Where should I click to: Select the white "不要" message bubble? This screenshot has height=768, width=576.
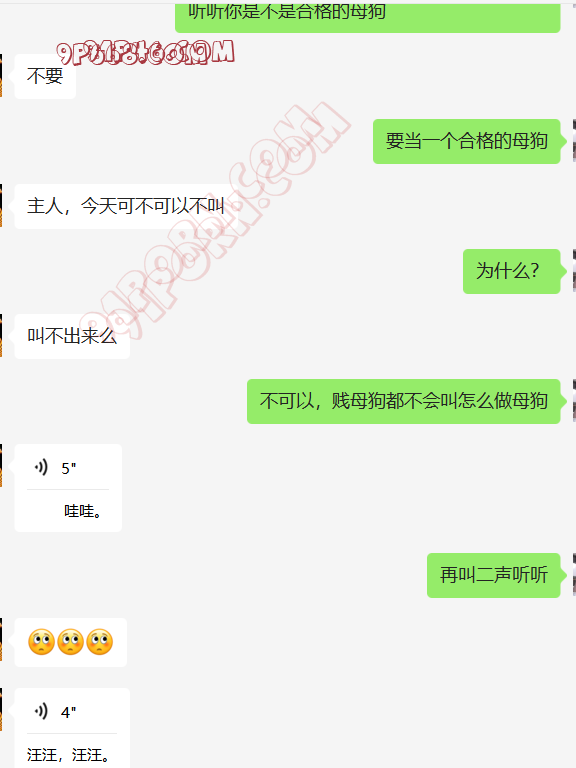[45, 76]
